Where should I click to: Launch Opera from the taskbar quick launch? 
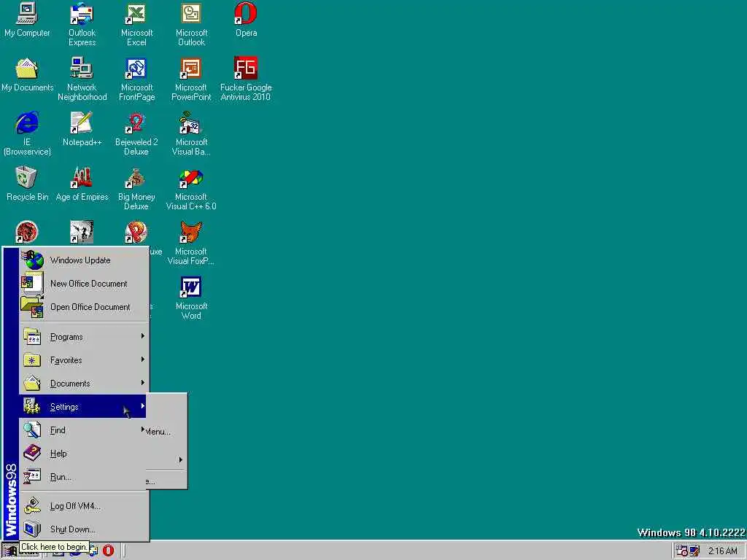(108, 551)
